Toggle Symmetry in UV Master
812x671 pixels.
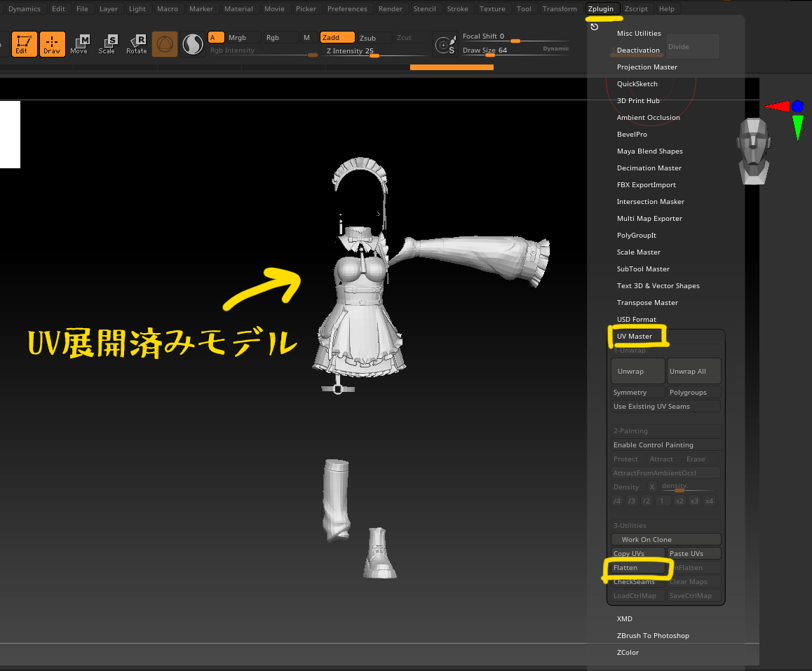pyautogui.click(x=638, y=393)
